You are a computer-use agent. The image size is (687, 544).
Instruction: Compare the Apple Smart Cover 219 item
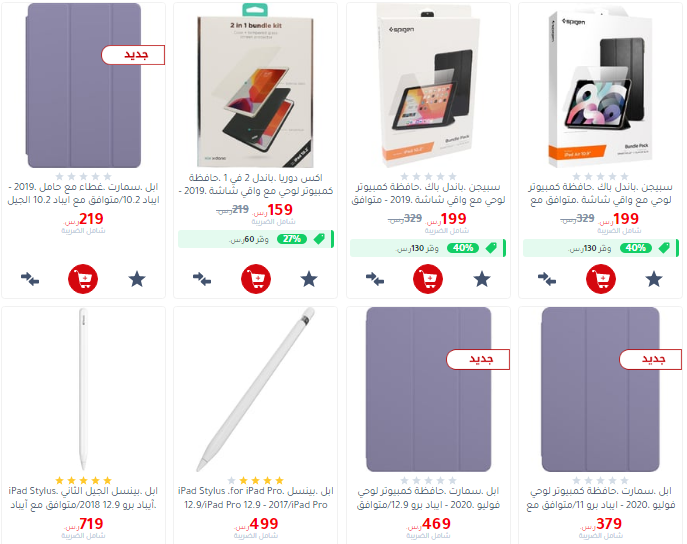point(30,279)
